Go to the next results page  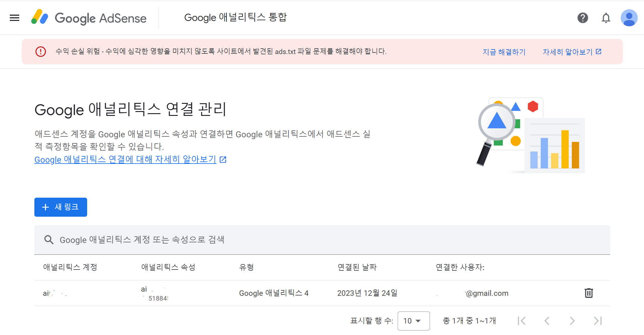[x=572, y=321]
